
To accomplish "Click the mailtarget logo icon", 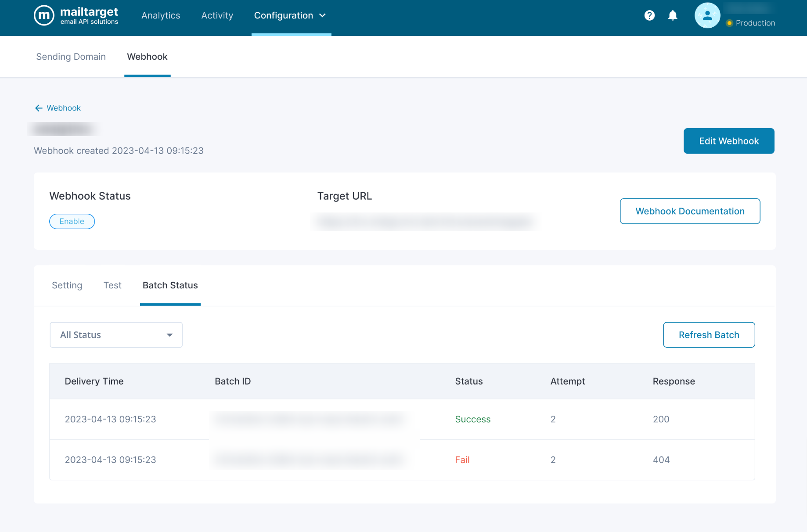I will pyautogui.click(x=44, y=16).
